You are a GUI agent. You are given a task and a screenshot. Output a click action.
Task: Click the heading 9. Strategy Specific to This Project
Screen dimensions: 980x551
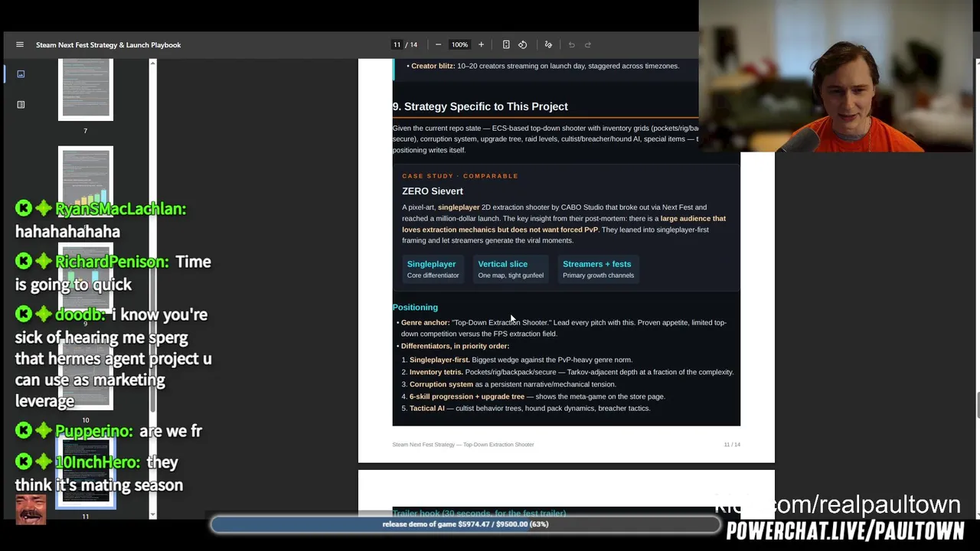pos(480,106)
